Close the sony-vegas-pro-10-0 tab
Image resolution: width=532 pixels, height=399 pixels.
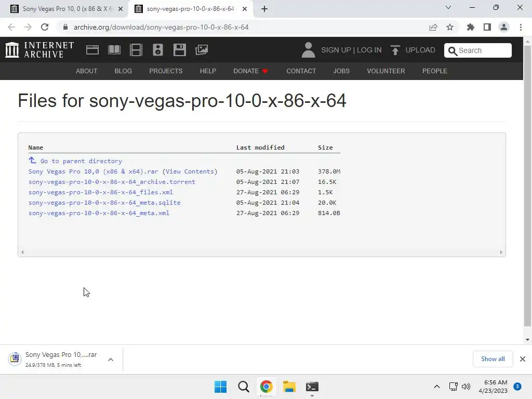245,9
